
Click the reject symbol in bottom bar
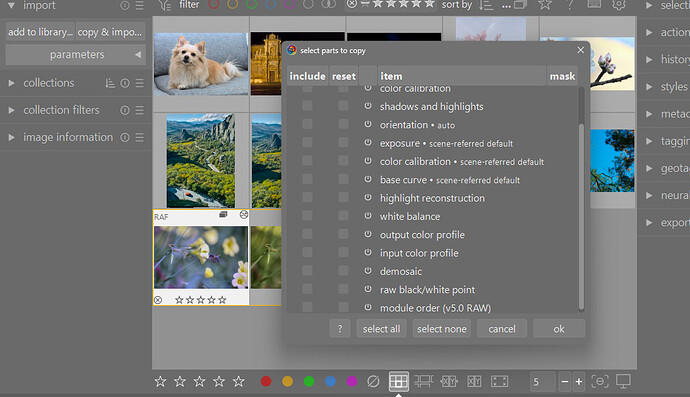point(373,381)
